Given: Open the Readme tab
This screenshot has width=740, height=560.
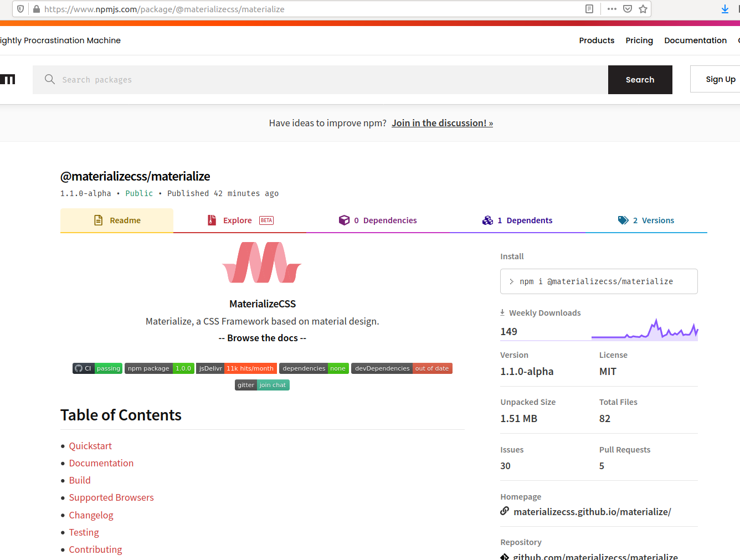Looking at the screenshot, I should (117, 220).
